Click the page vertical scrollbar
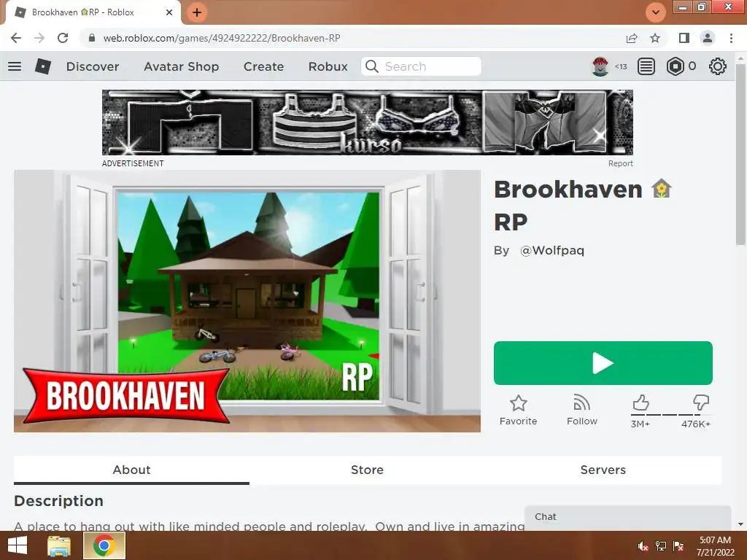This screenshot has width=747, height=560. (740, 155)
